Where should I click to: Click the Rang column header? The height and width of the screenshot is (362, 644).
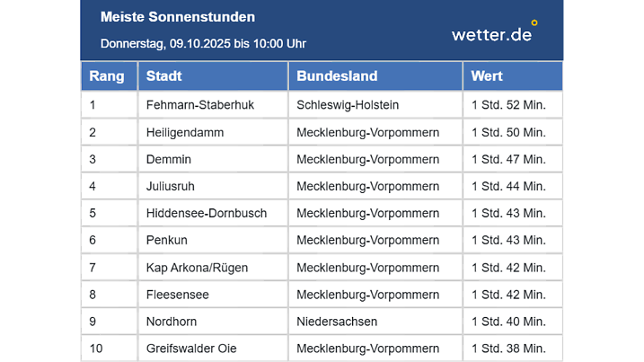(107, 76)
